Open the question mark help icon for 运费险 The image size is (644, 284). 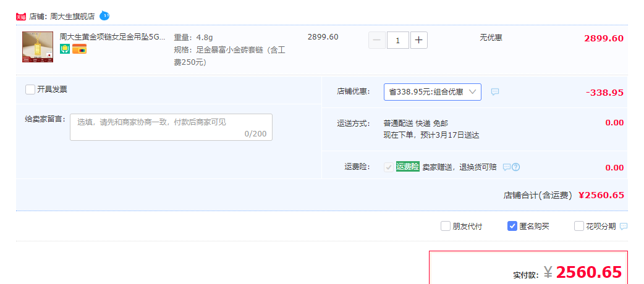point(516,167)
